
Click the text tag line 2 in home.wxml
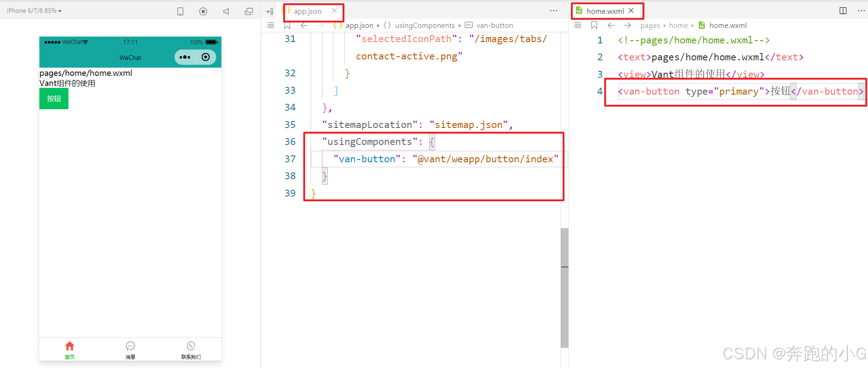coord(710,57)
